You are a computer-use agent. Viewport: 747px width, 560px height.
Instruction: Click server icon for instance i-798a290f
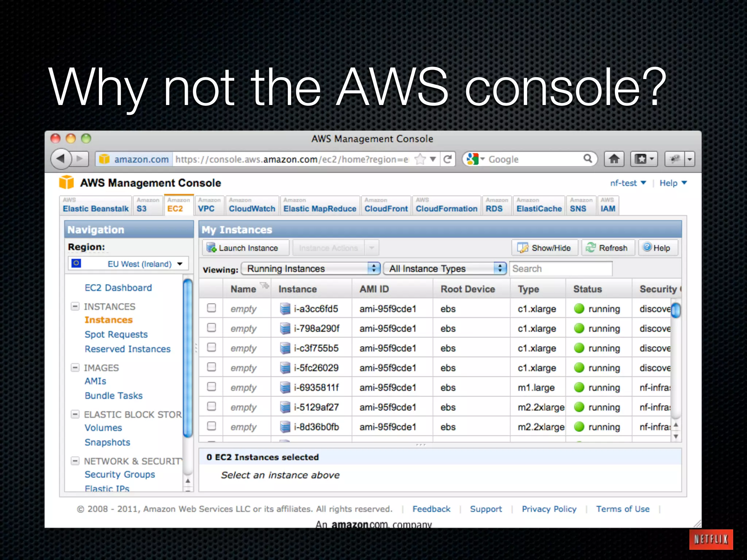tap(285, 328)
